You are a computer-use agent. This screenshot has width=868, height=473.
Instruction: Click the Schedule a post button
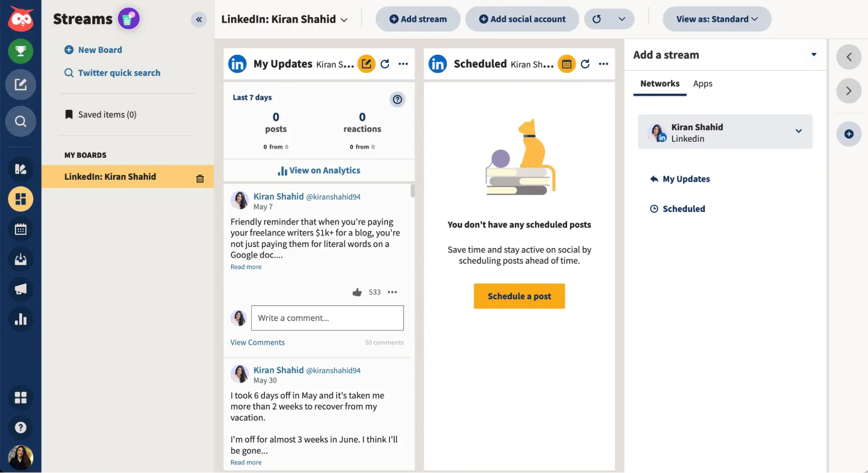coord(519,296)
